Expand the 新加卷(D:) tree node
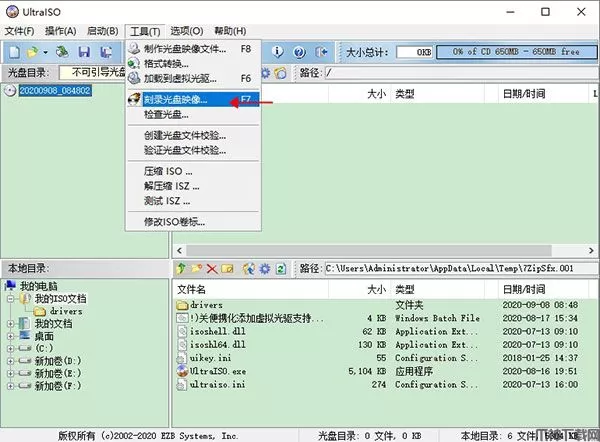The height and width of the screenshot is (442, 600). tap(10, 361)
